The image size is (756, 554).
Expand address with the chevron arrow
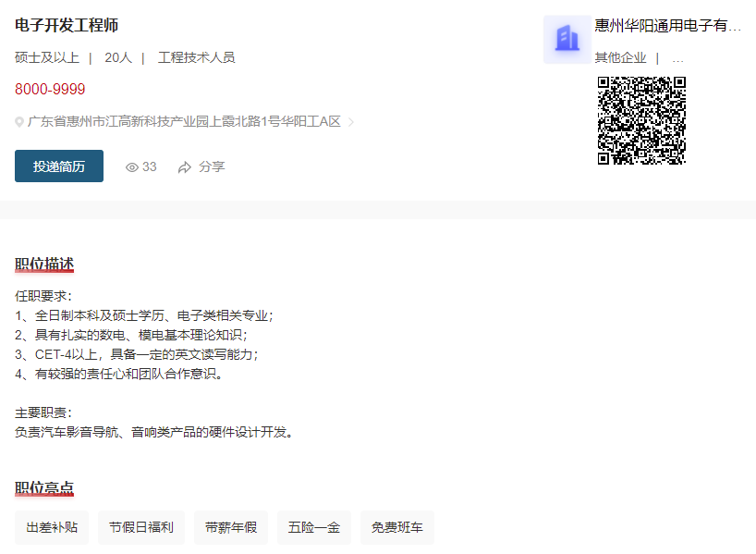pos(351,122)
